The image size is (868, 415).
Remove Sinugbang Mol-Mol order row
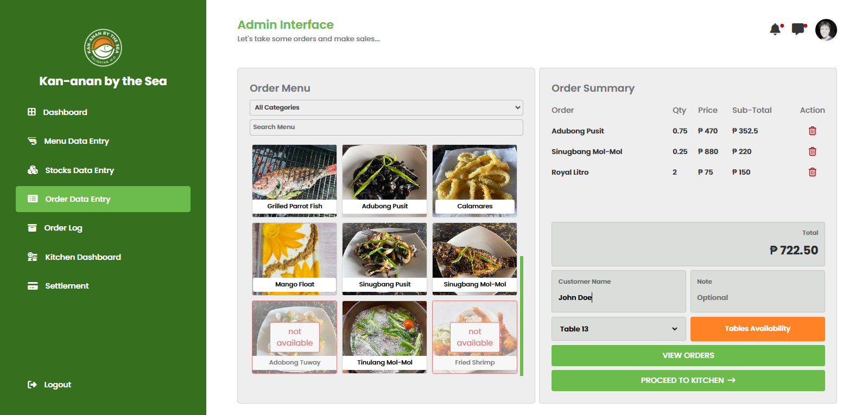pyautogui.click(x=812, y=151)
